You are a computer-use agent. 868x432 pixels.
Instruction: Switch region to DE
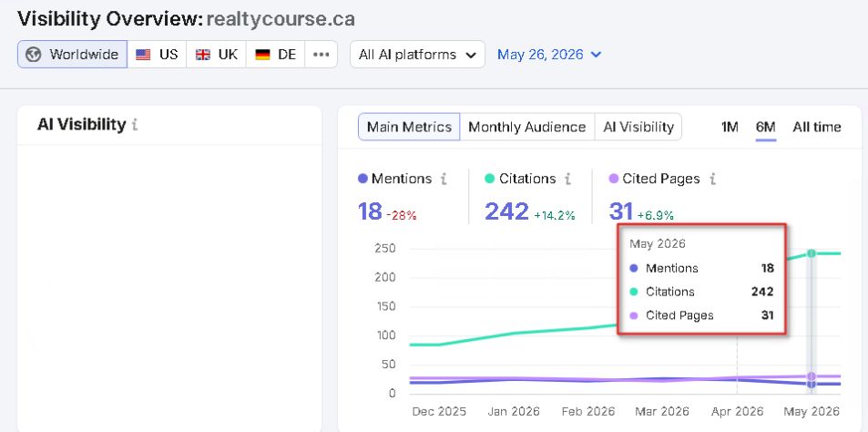275,55
